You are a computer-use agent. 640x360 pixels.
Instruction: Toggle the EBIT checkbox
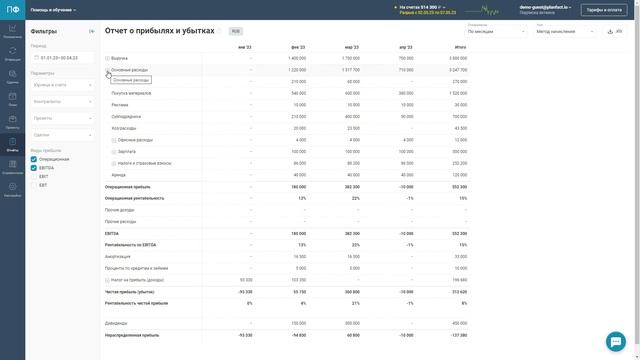tap(34, 176)
